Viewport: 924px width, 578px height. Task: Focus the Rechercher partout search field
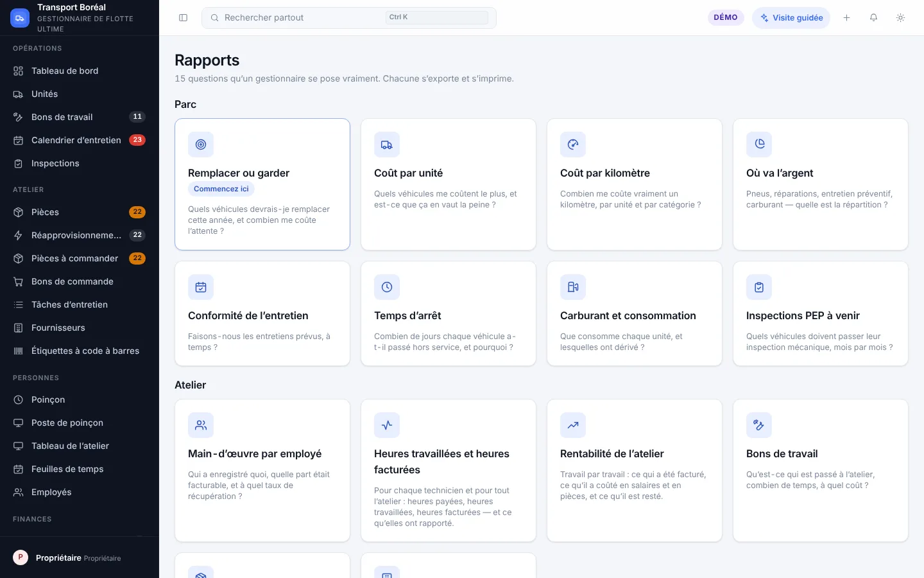click(x=349, y=18)
